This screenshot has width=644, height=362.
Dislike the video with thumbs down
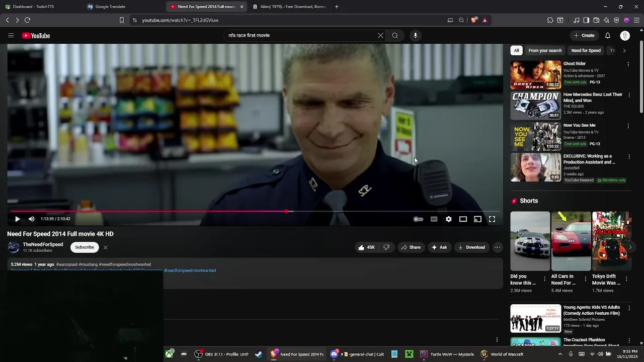pos(386,247)
